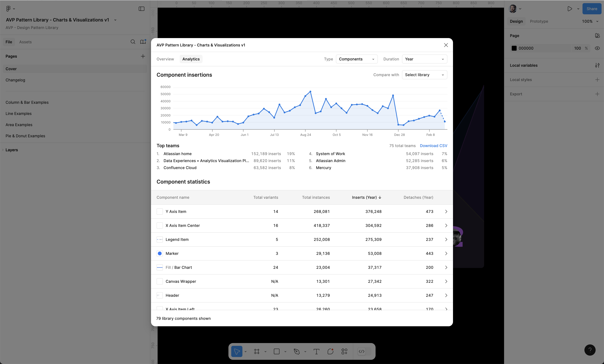Click the Marker component thumbnail

(160, 253)
